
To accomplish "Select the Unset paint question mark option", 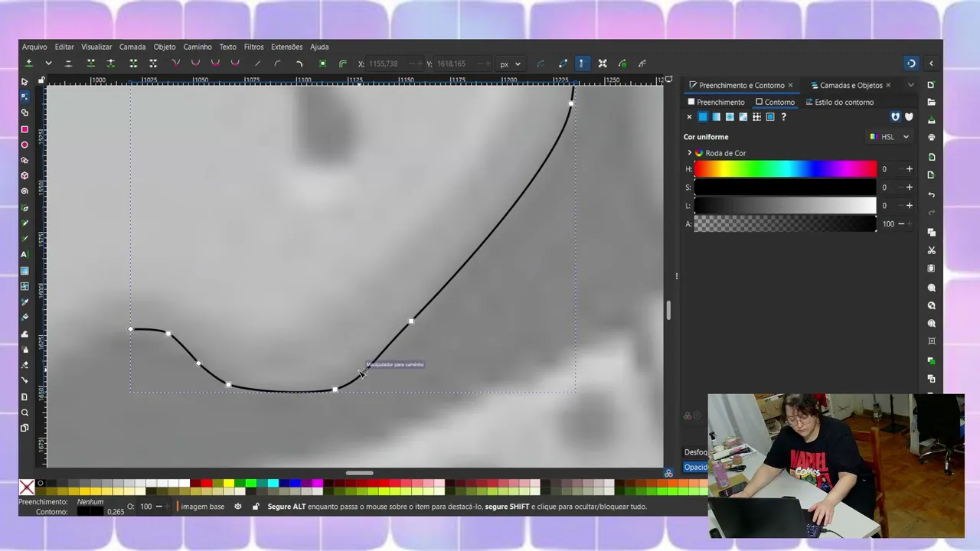I will pyautogui.click(x=783, y=117).
